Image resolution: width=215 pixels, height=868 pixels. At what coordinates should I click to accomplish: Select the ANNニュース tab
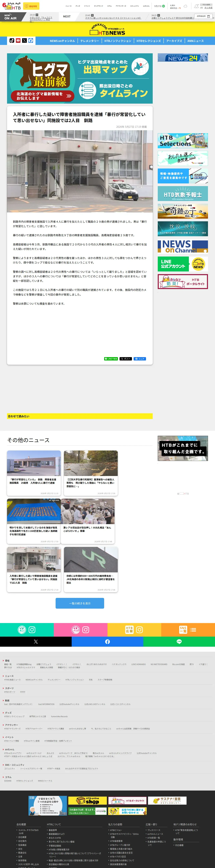(195, 41)
